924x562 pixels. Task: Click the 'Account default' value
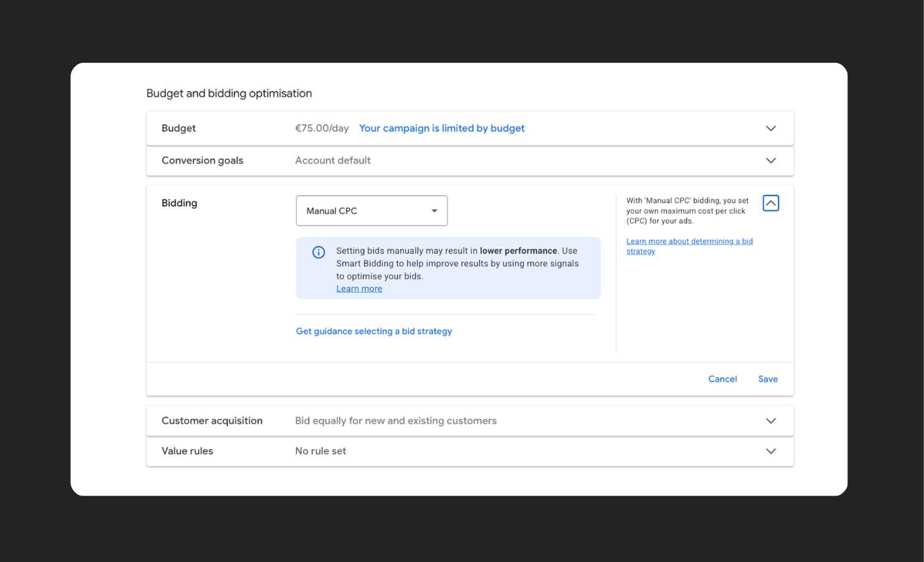333,161
